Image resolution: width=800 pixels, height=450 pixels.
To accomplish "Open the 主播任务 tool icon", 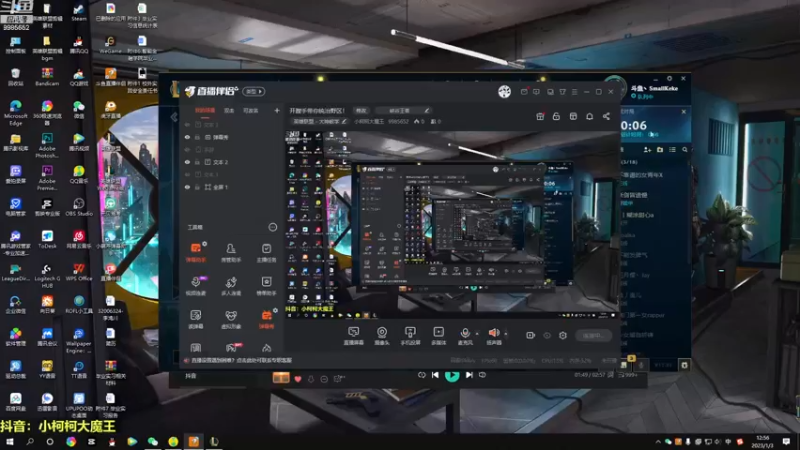I will (266, 252).
